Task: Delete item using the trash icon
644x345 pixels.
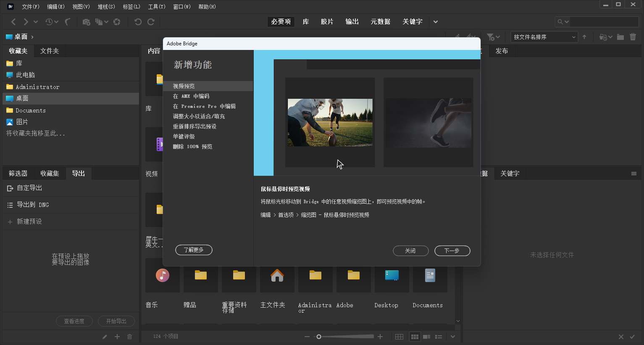Action: (633, 37)
